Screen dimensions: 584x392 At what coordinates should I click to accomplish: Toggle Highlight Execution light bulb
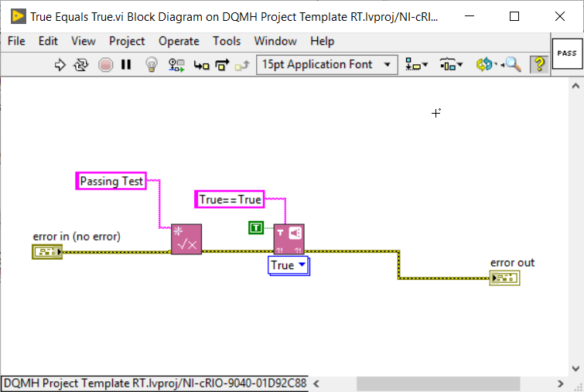tap(151, 64)
